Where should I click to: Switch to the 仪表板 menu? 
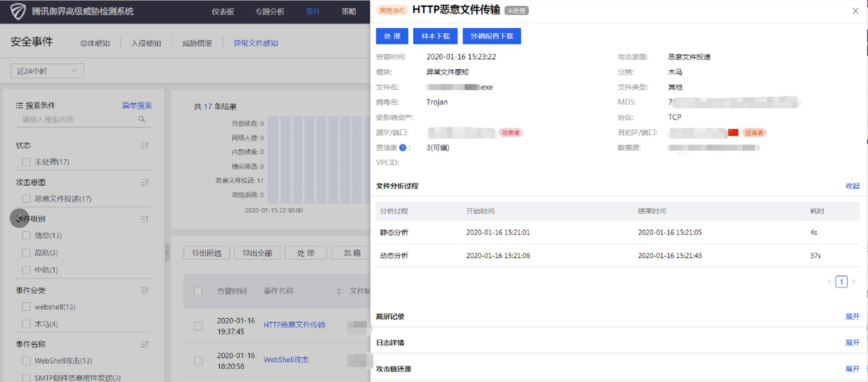pos(223,12)
